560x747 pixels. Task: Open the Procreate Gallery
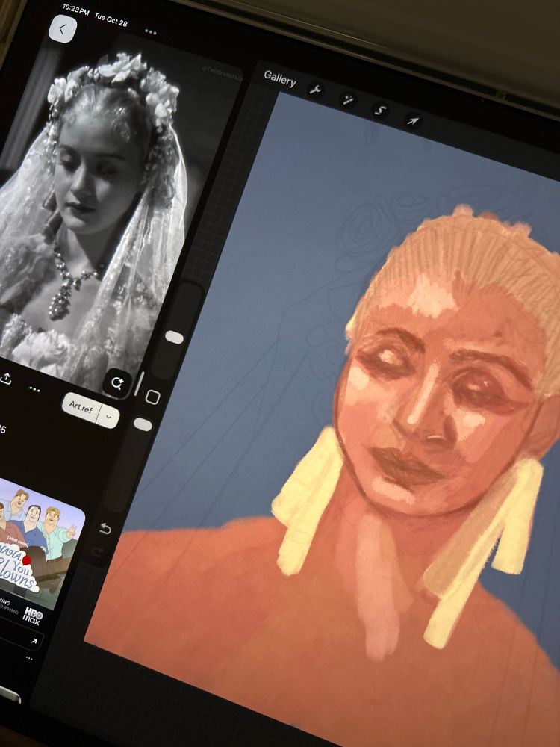point(279,79)
